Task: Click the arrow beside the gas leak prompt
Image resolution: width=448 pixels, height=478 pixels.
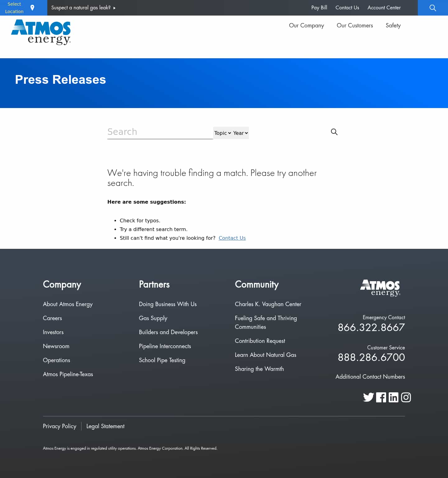Action: coord(114,8)
